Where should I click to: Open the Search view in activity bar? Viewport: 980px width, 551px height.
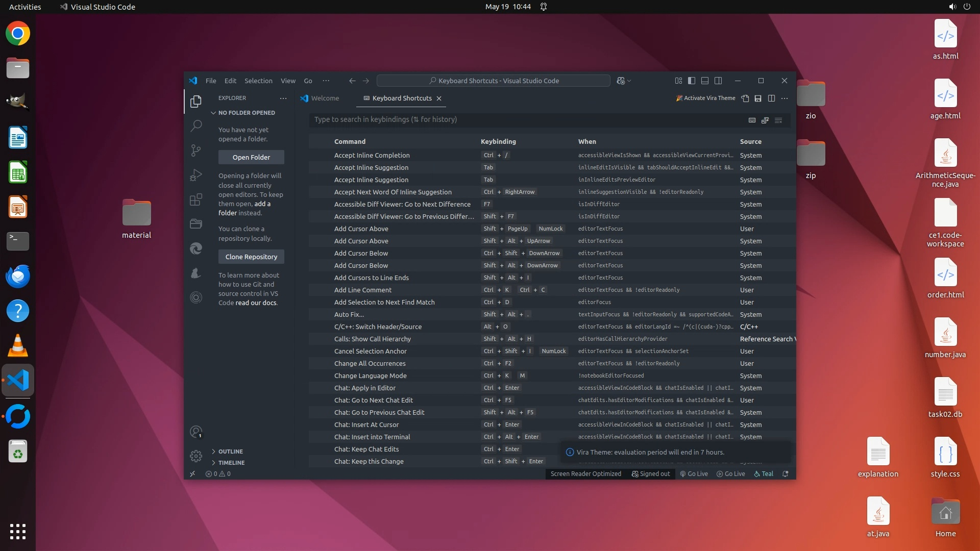(196, 126)
